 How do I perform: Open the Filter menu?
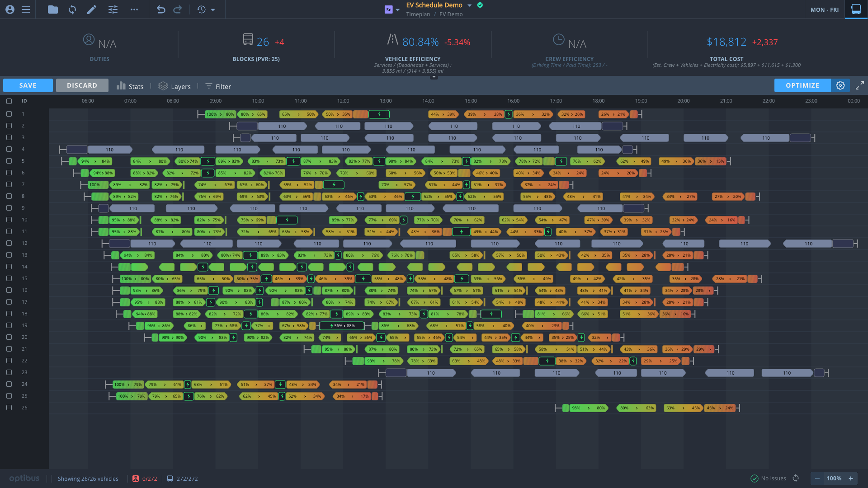218,86
